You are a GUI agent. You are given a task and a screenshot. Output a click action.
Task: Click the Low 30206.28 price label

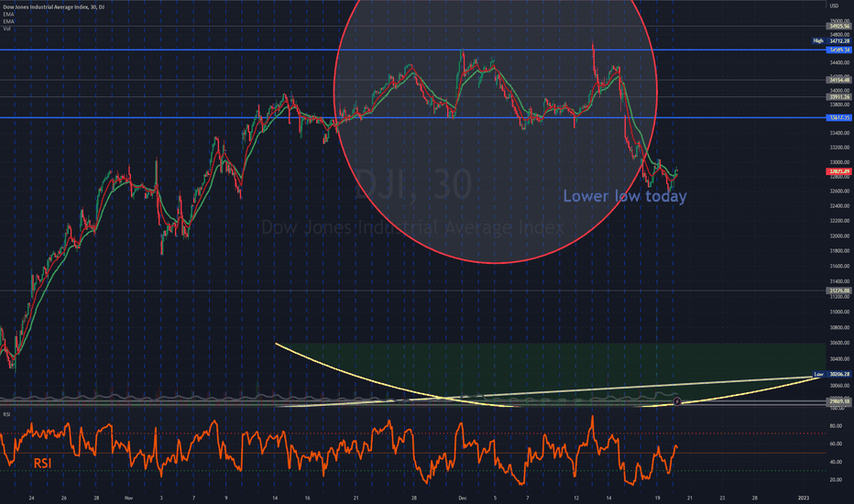pos(832,374)
